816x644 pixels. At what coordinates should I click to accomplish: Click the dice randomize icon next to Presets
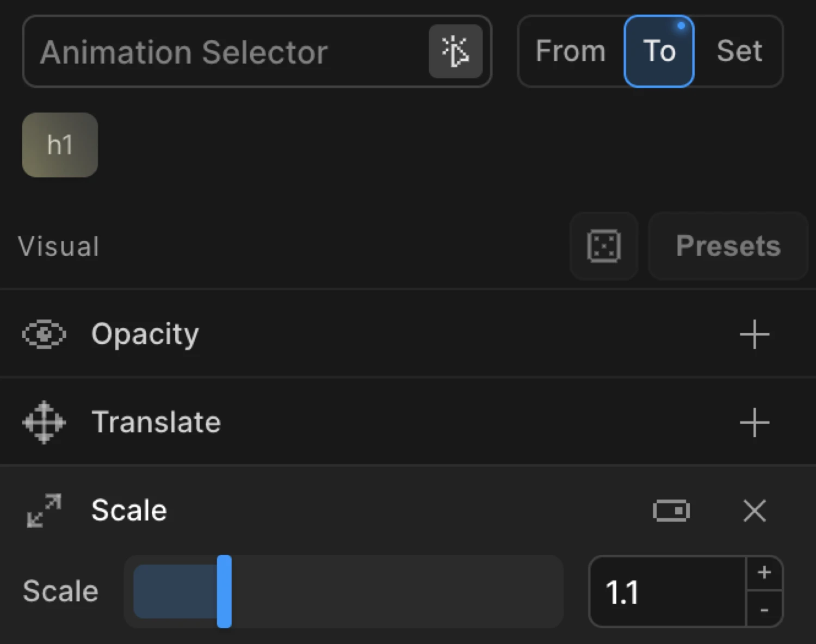pyautogui.click(x=604, y=246)
